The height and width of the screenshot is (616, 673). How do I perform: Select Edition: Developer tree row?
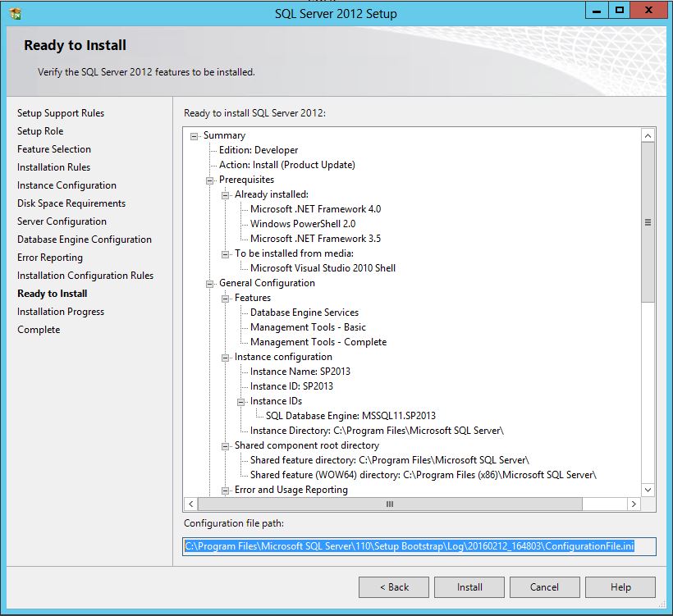(259, 150)
